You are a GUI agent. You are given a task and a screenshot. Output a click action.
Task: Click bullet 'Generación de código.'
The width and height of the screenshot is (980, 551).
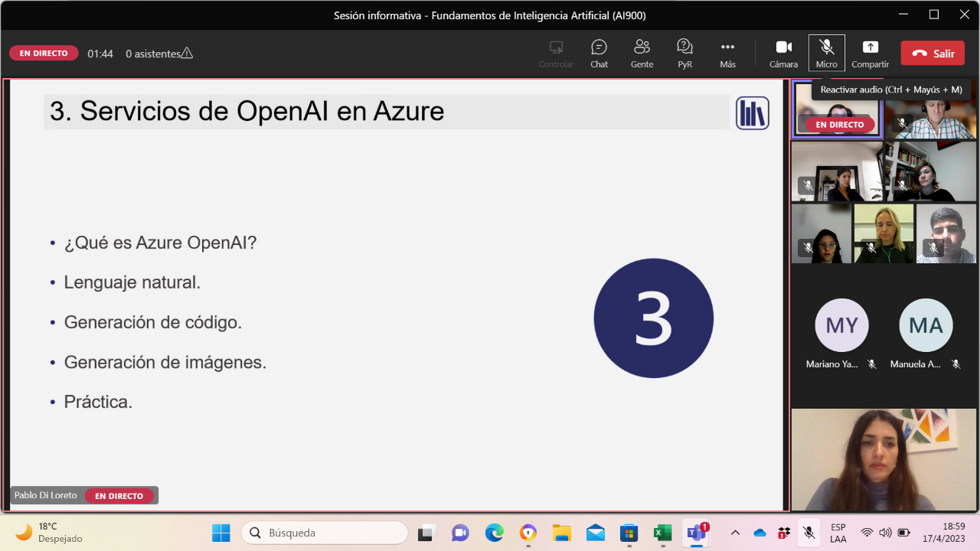[152, 322]
